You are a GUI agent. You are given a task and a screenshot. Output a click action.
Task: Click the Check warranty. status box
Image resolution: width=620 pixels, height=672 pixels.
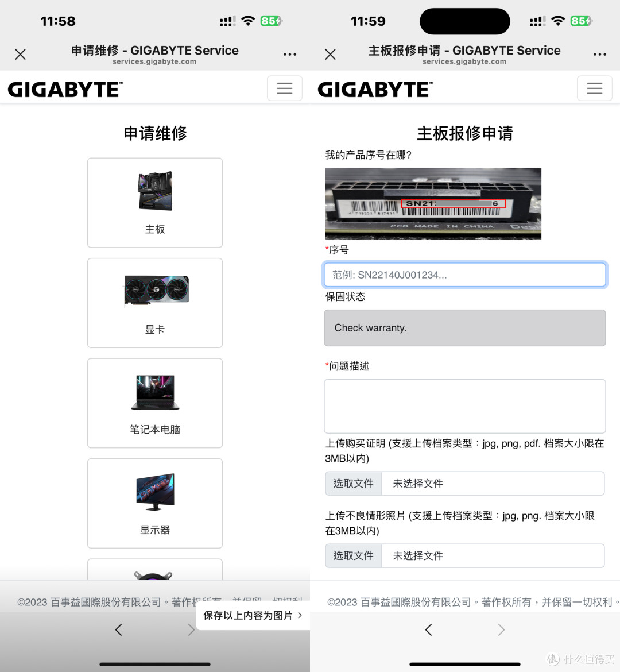pos(465,328)
